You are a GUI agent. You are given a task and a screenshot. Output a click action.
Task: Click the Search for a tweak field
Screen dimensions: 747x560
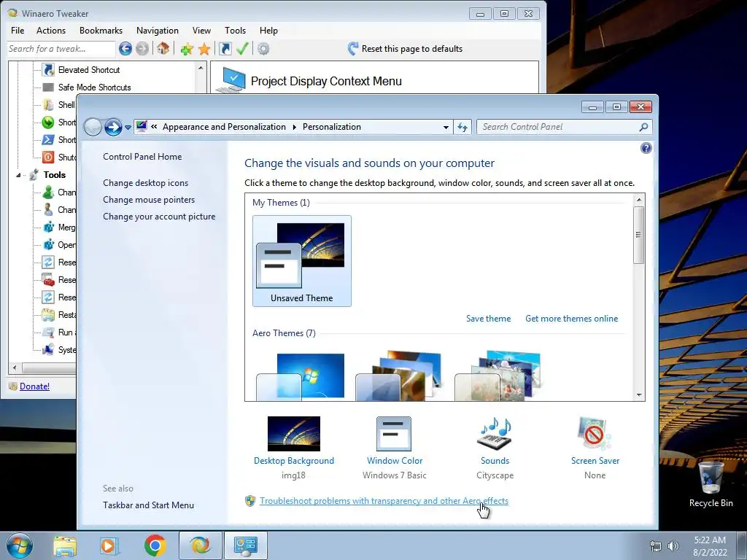click(61, 49)
